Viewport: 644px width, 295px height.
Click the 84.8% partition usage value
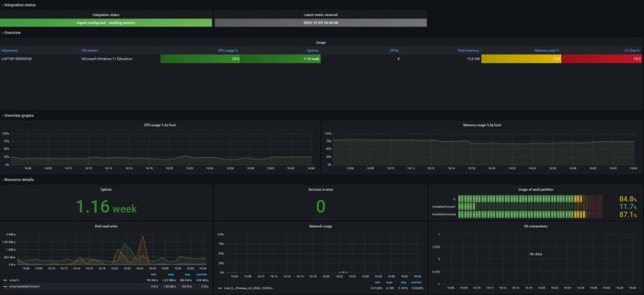[628, 199]
